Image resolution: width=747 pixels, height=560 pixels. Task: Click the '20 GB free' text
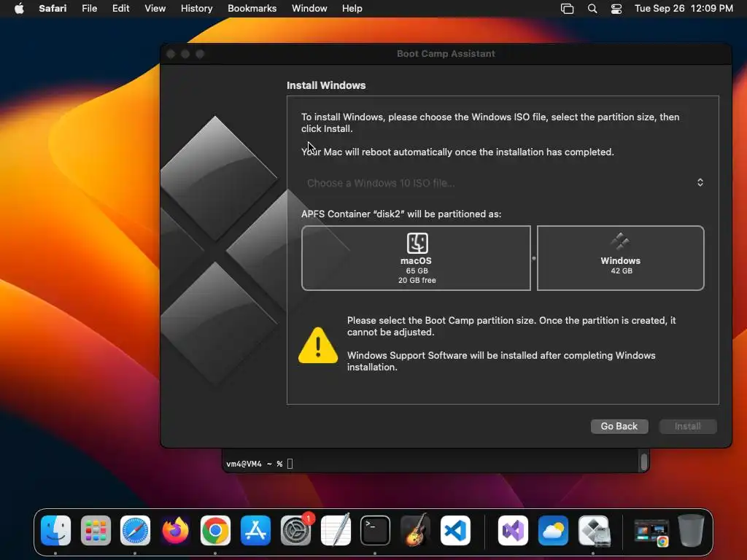pyautogui.click(x=417, y=281)
